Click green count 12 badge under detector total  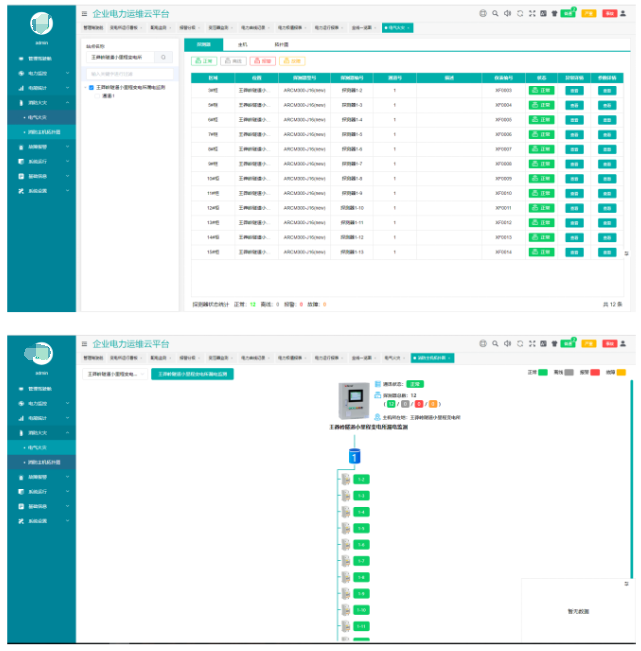point(391,404)
